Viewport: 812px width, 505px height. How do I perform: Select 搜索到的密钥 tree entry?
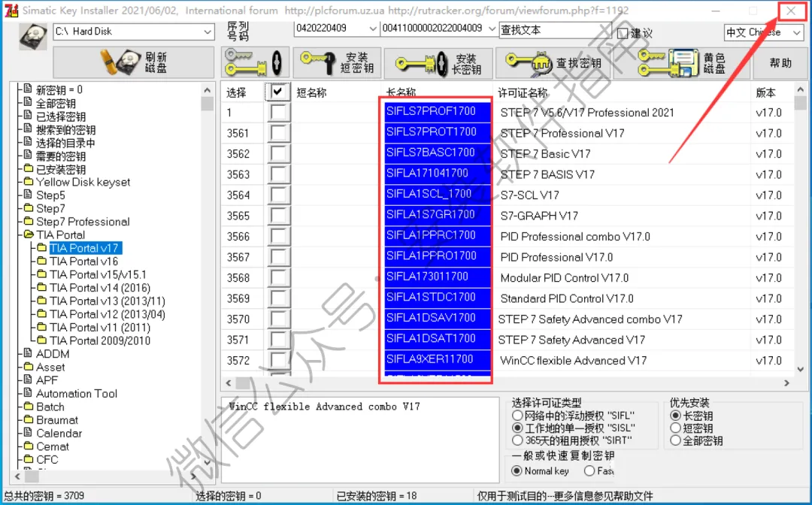tap(65, 129)
